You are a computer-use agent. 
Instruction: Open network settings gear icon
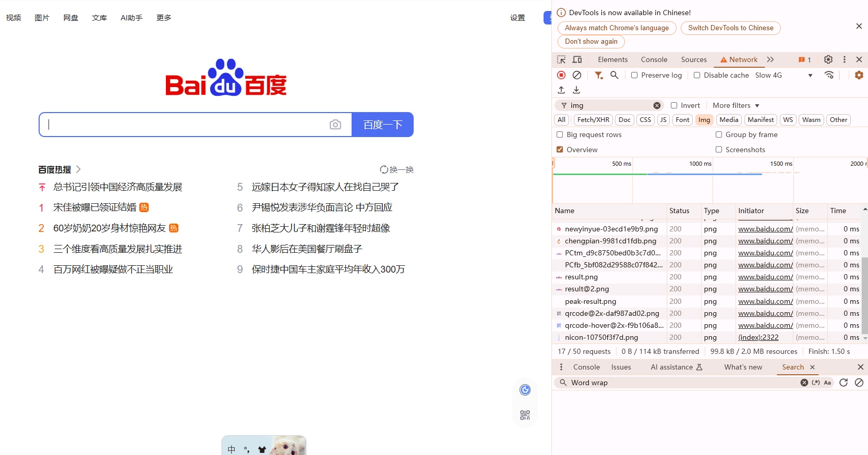tap(859, 75)
